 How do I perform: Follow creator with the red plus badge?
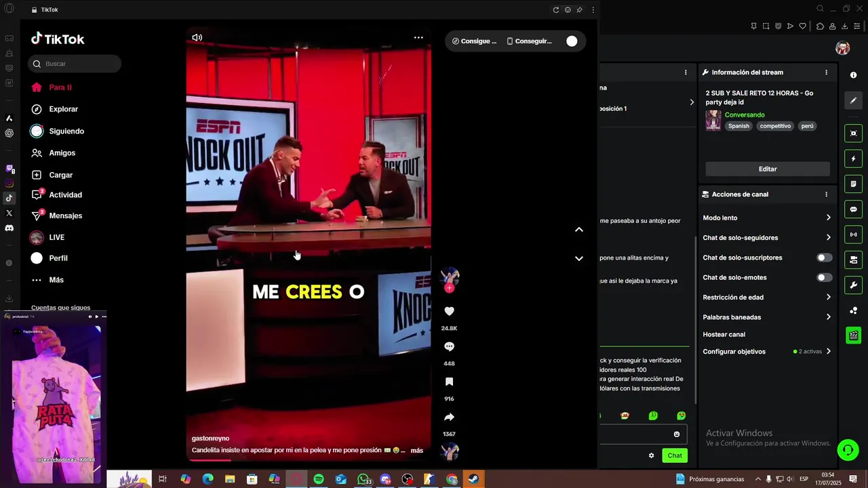449,288
